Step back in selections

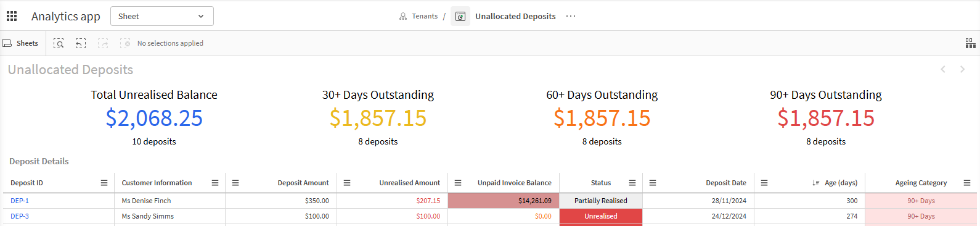tap(81, 43)
